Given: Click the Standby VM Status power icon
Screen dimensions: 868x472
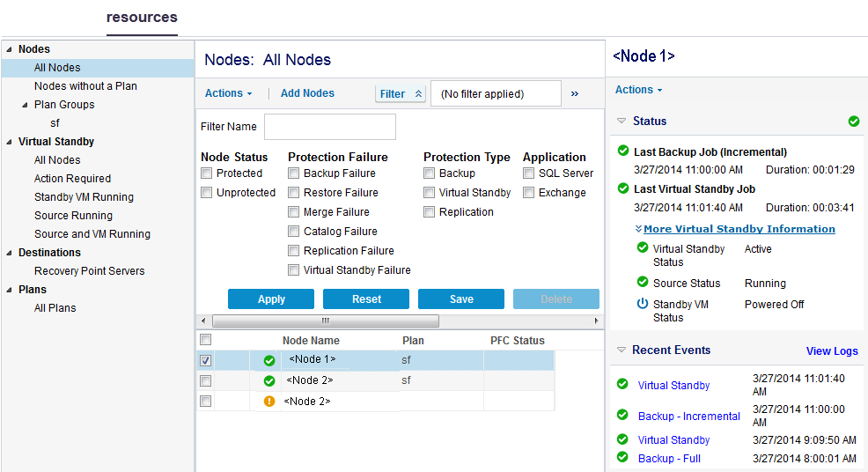Looking at the screenshot, I should coord(643,304).
